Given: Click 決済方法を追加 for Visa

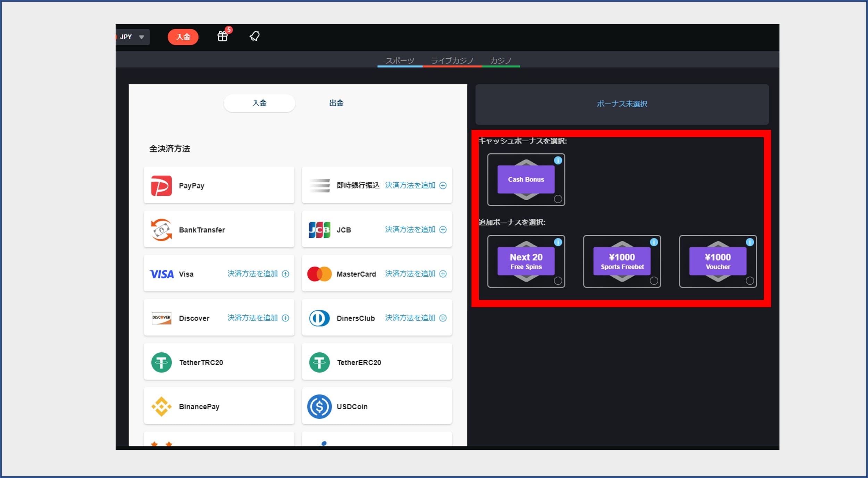Looking at the screenshot, I should (x=252, y=274).
